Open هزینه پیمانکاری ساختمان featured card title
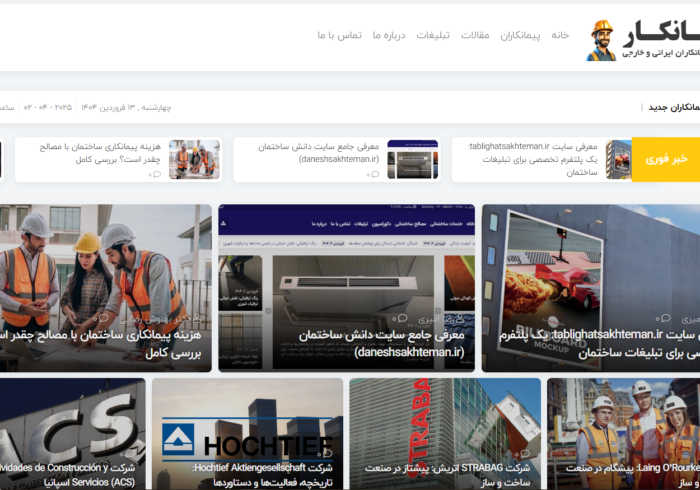Screen dimensions: 700x490 tap(100, 344)
